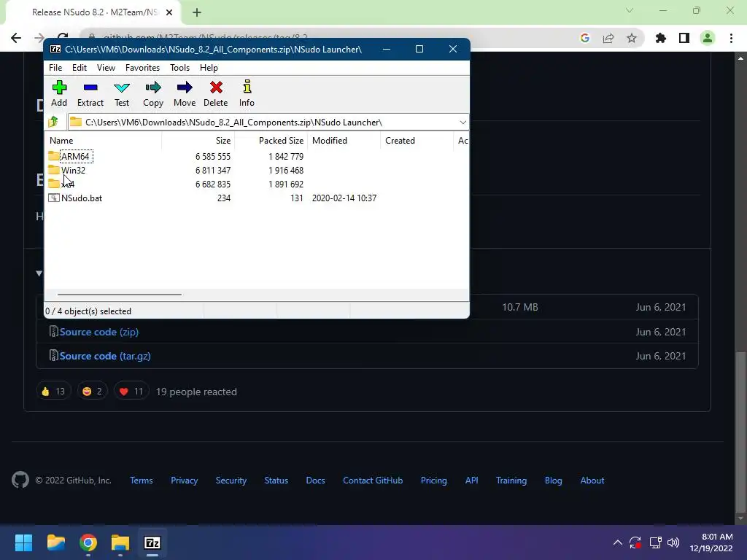Click the share page icon in address bar
Screen dimensions: 747x560
tap(608, 38)
